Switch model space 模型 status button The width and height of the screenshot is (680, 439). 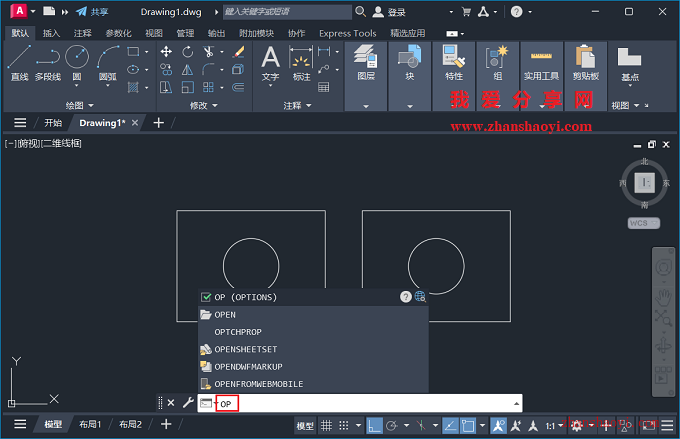click(305, 426)
